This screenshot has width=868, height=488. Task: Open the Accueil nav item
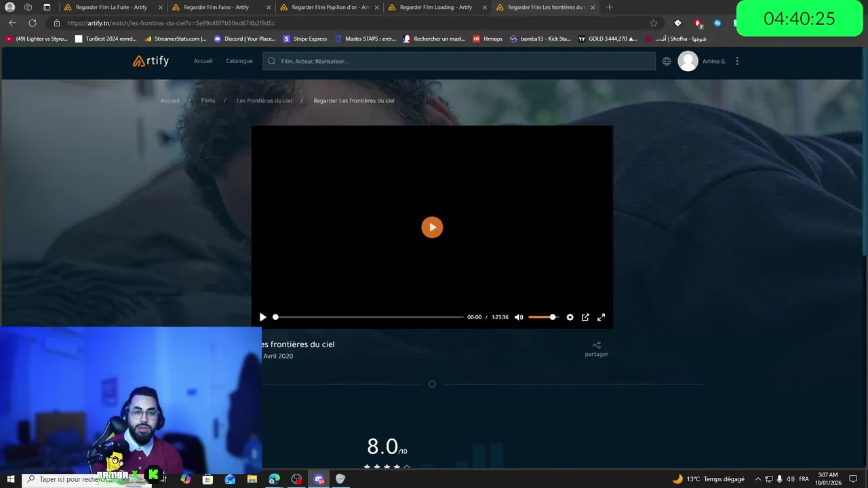pos(203,61)
